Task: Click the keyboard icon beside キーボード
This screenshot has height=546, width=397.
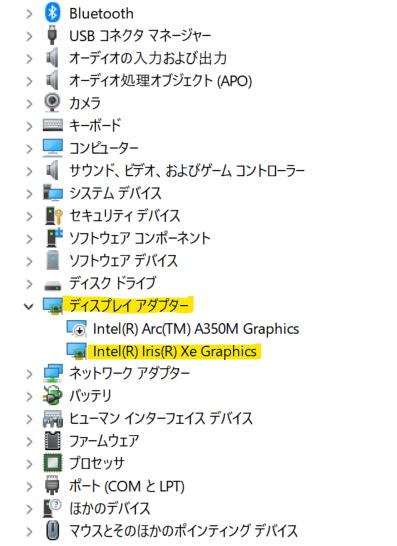Action: (x=53, y=125)
